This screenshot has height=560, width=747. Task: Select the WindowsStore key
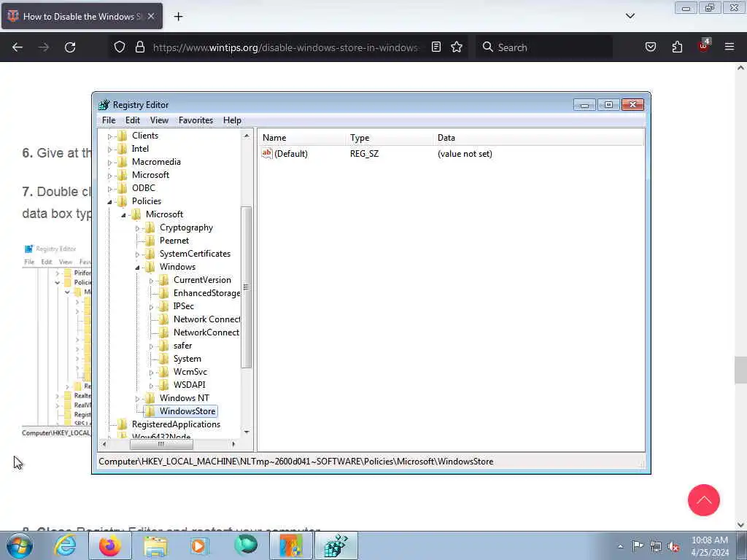[187, 411]
